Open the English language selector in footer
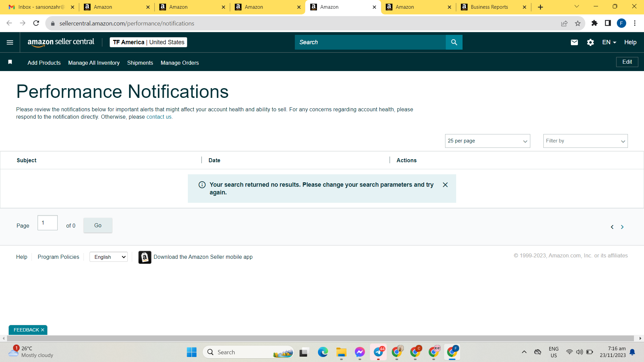The height and width of the screenshot is (362, 644). (109, 257)
